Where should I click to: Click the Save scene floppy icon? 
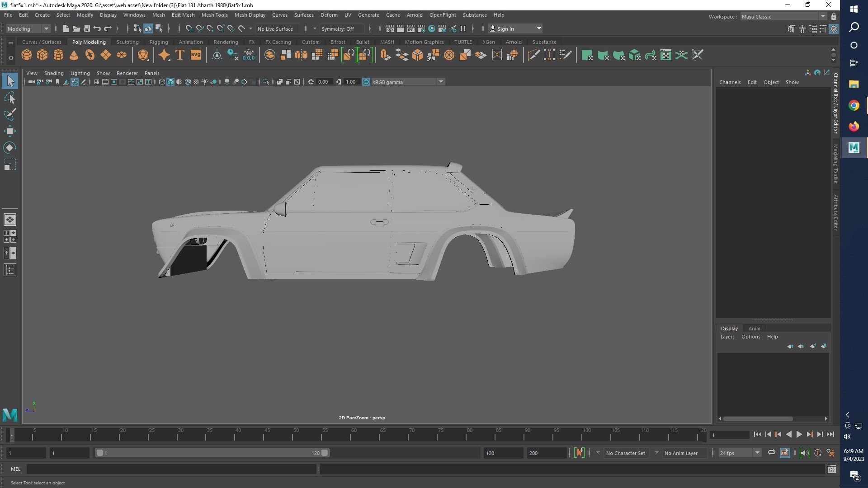pos(87,29)
